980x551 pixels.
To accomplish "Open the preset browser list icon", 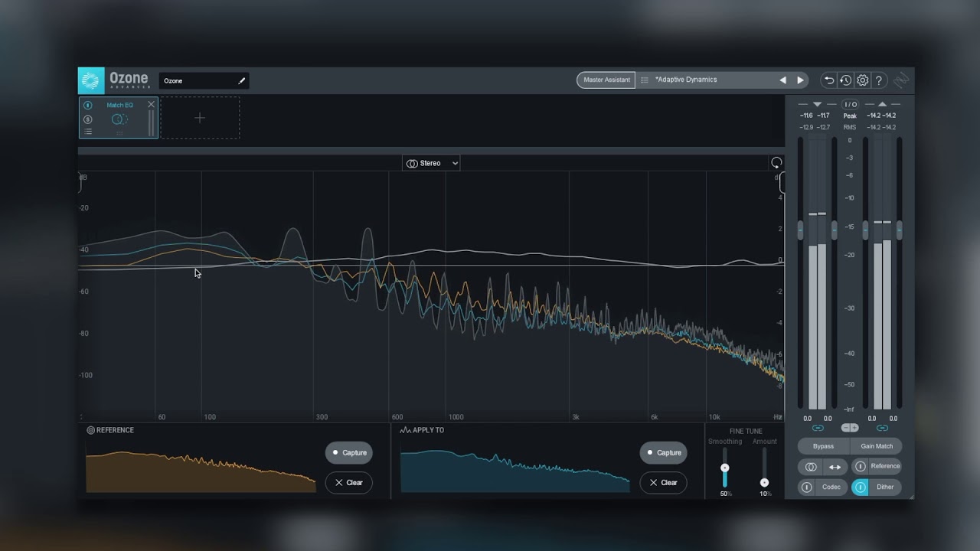I will [645, 80].
